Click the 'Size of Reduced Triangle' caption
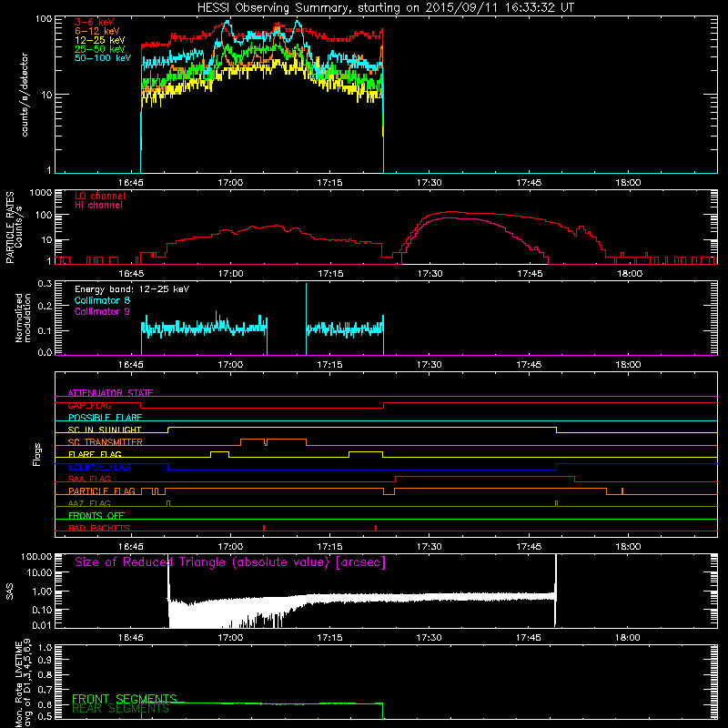Screen dimensions: 728x728 [x=230, y=562]
